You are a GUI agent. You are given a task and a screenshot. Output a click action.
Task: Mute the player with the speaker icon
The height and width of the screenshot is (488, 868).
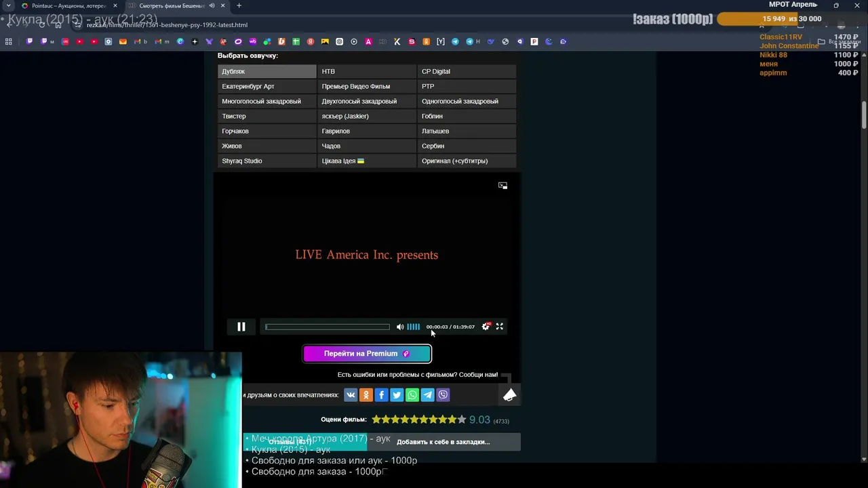(x=400, y=327)
